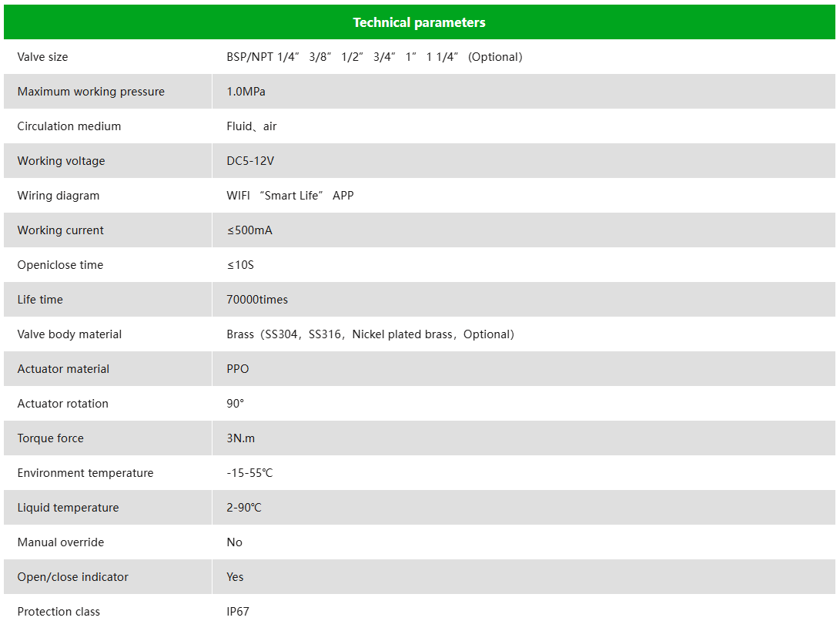Image resolution: width=840 pixels, height=631 pixels.
Task: Click the IP67 protection class value
Action: 238,612
